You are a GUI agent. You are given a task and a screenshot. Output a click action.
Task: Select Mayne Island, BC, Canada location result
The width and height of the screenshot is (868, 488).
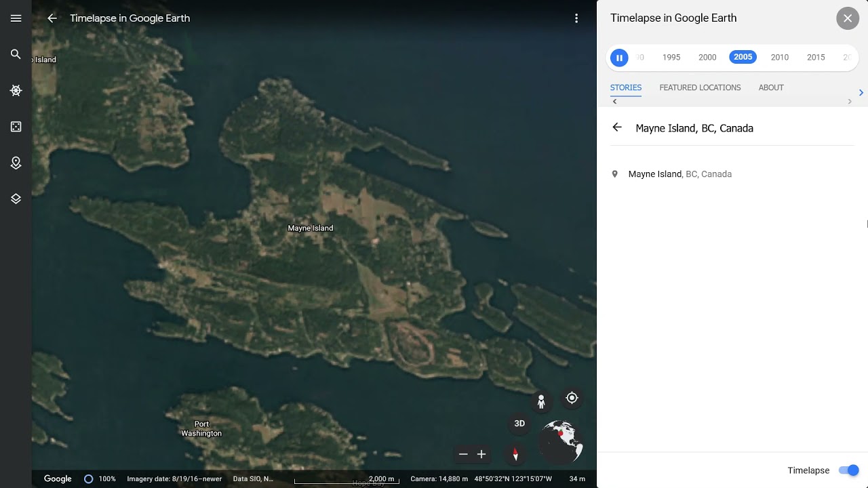tap(732, 174)
